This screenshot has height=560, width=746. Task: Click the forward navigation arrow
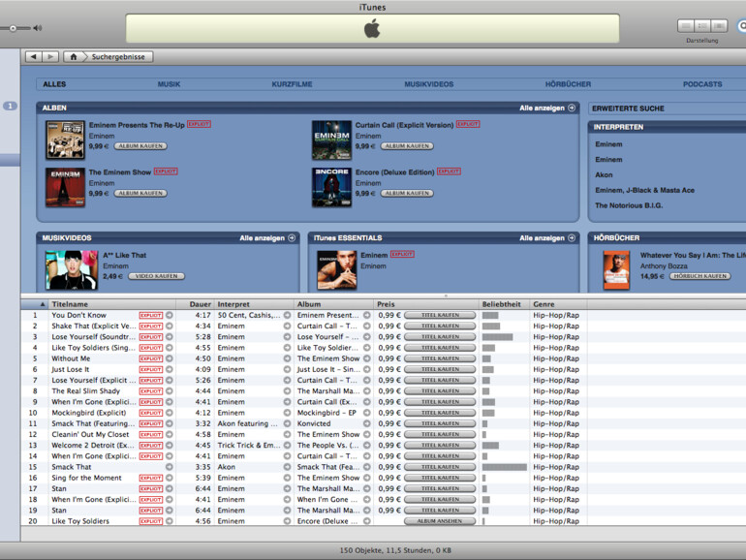point(50,56)
